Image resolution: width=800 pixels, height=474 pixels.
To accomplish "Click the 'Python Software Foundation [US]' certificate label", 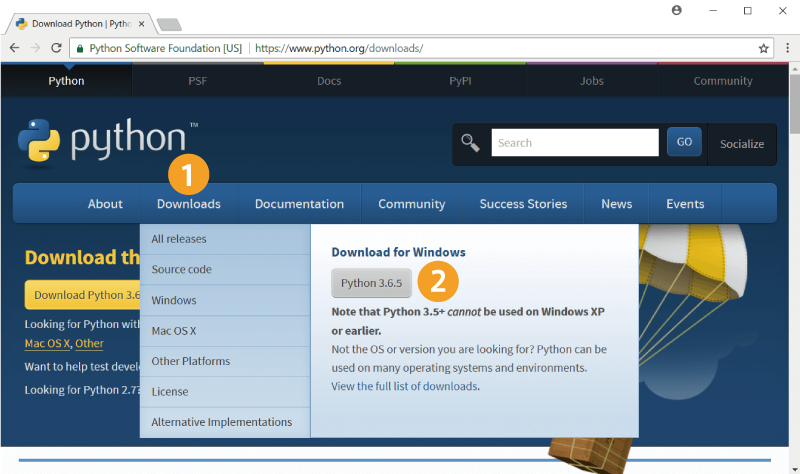I will (x=165, y=48).
